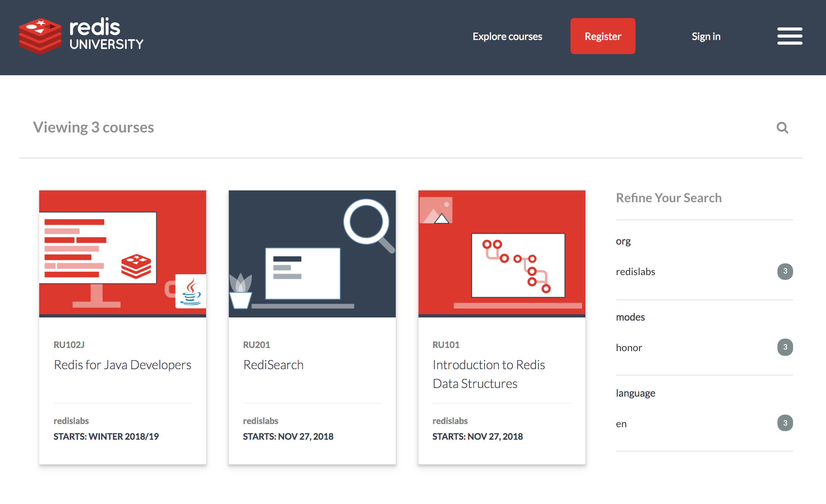
Task: Click the honor count badge
Action: [x=785, y=347]
